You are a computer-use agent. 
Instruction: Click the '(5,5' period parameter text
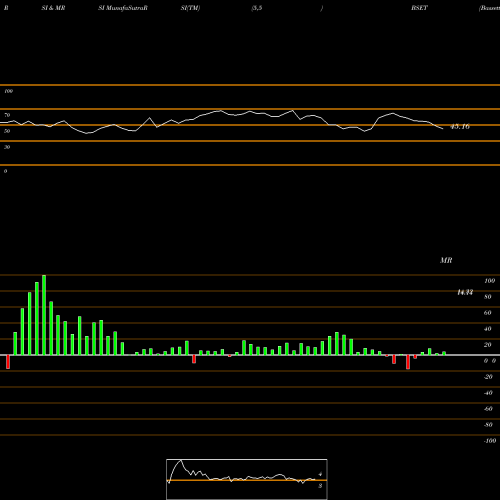coord(257,8)
